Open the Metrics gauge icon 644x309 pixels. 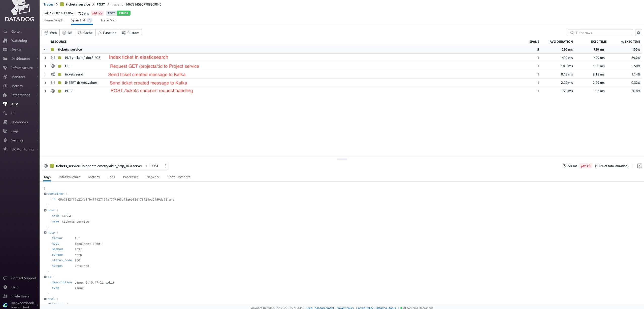pyautogui.click(x=5, y=86)
